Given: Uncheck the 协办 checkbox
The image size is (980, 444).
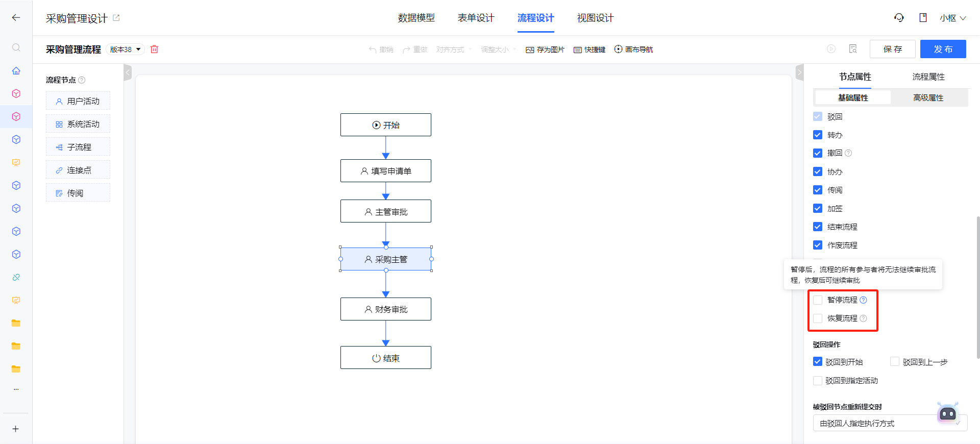Looking at the screenshot, I should tap(818, 171).
